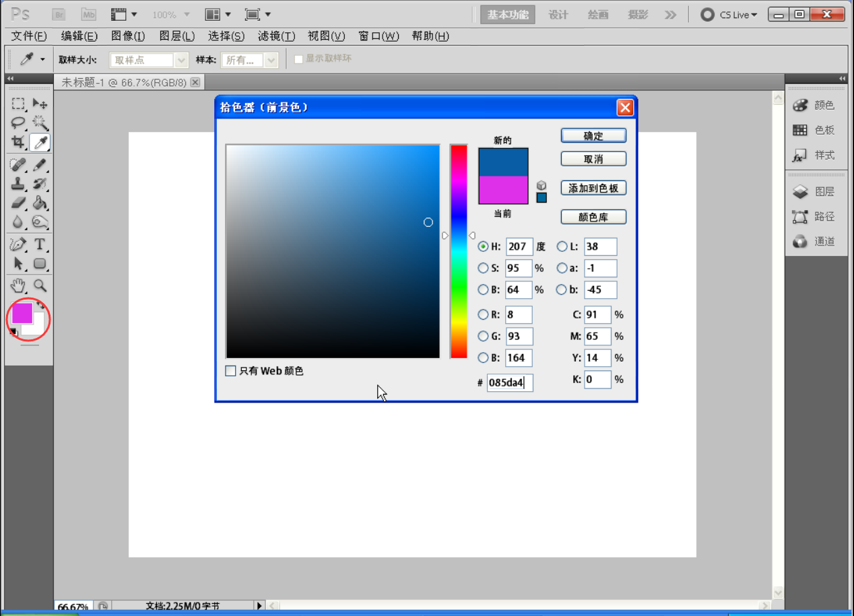Screen dimensions: 854x616
Task: Select the Type tool
Action: pyautogui.click(x=40, y=244)
